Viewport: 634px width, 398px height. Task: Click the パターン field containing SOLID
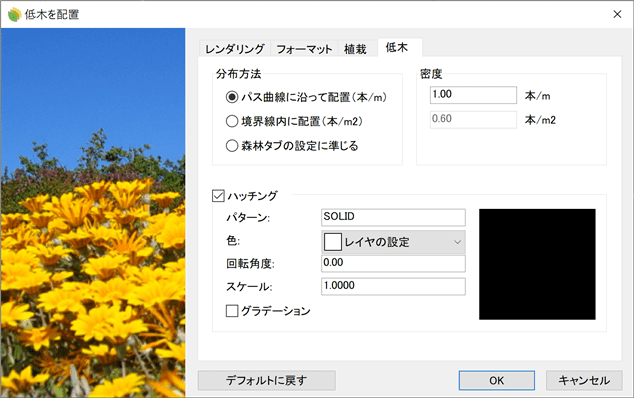click(393, 217)
